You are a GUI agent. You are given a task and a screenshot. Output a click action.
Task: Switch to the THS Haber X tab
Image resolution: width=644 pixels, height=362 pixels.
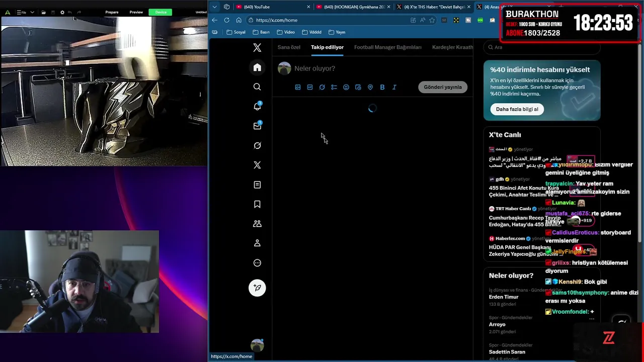tap(433, 7)
